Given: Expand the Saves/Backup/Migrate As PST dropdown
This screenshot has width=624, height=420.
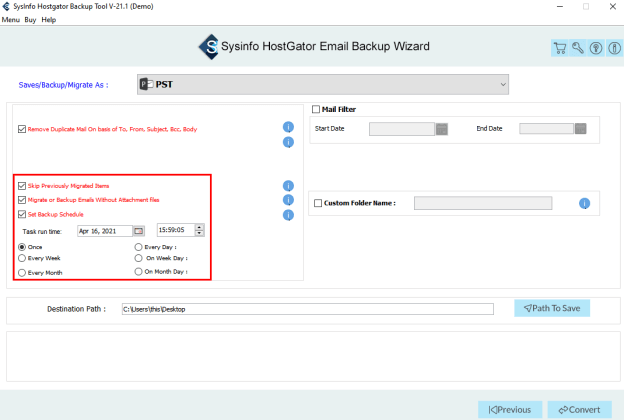Looking at the screenshot, I should (323, 84).
